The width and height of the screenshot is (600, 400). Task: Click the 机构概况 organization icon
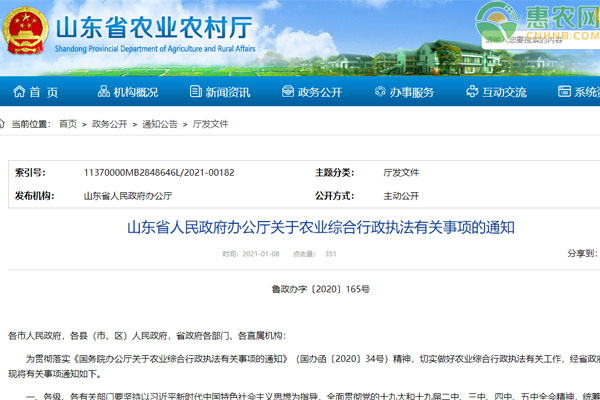pyautogui.click(x=104, y=91)
